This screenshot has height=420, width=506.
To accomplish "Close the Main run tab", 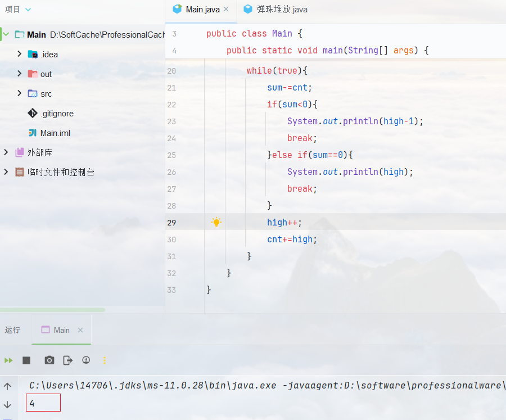I will click(x=80, y=330).
